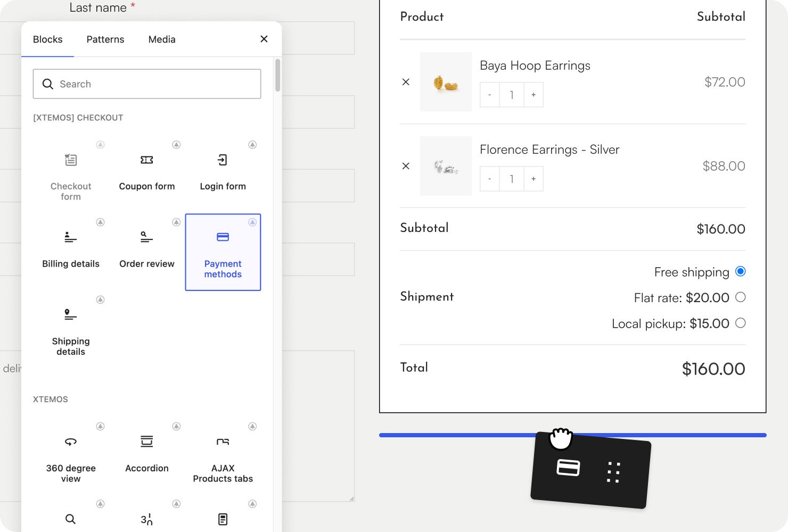Viewport: 788px width, 532px height.
Task: Click the Last name label
Action: [x=98, y=7]
